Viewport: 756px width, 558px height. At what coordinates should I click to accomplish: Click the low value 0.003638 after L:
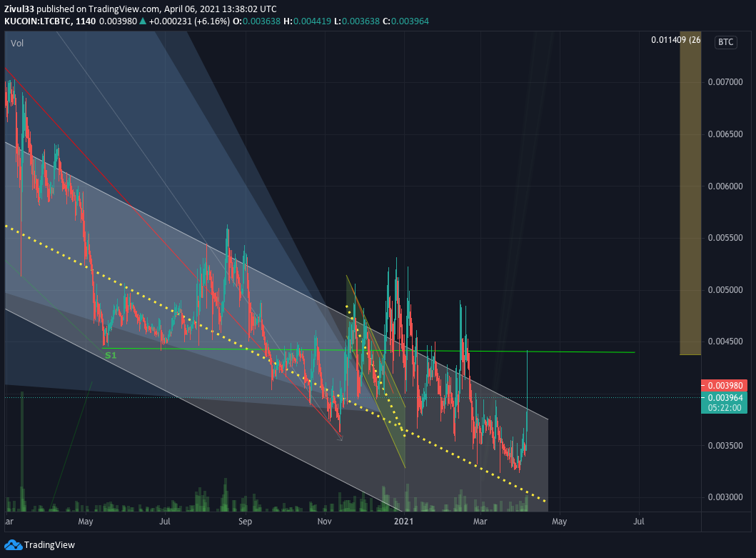361,21
